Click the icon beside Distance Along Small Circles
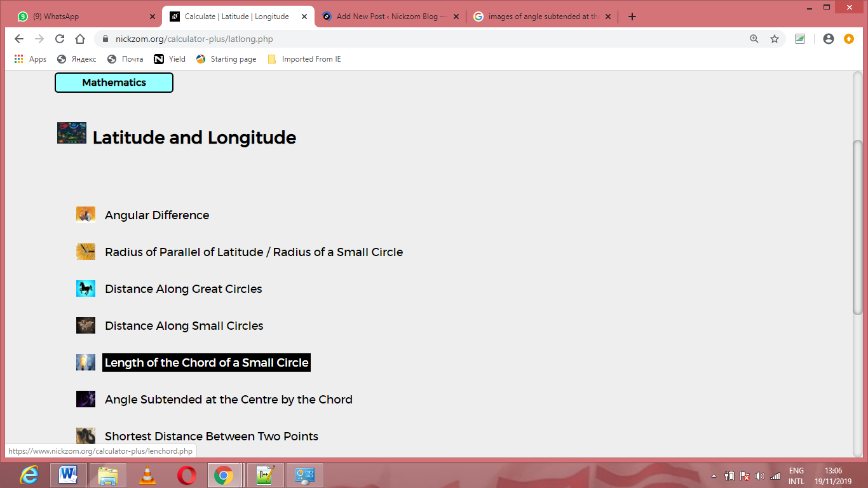868x488 pixels. [x=86, y=325]
